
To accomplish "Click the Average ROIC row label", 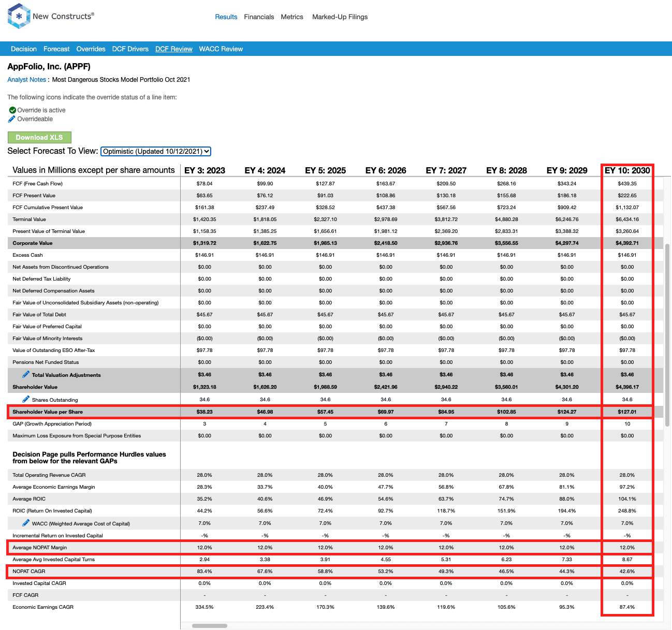I will [29, 499].
